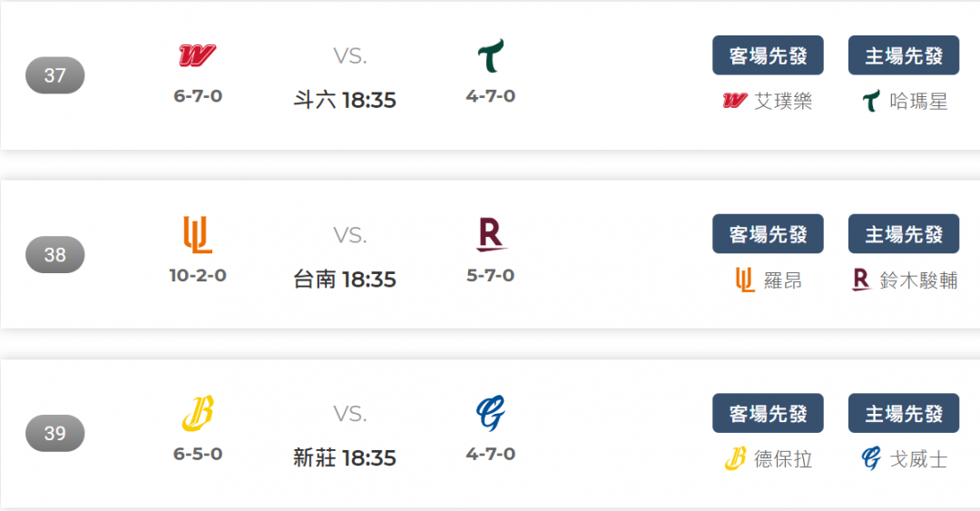Click the green T team logo in game 37
Viewport: 980px width, 511px height.
coord(491,55)
